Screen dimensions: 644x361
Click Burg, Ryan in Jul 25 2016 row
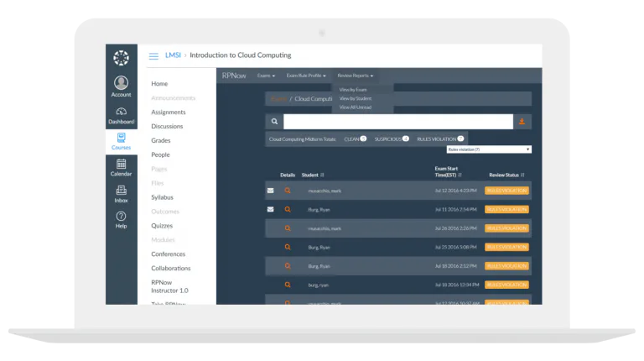(x=319, y=248)
